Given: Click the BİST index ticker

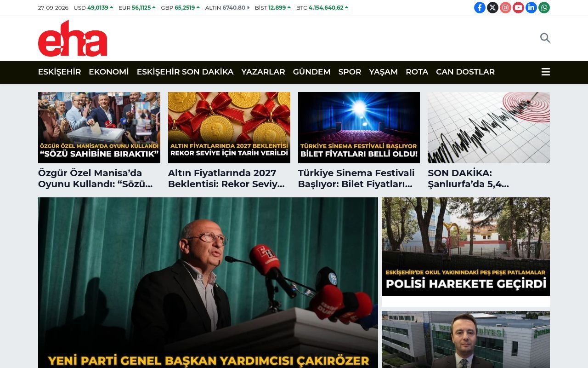Looking at the screenshot, I should [x=273, y=8].
